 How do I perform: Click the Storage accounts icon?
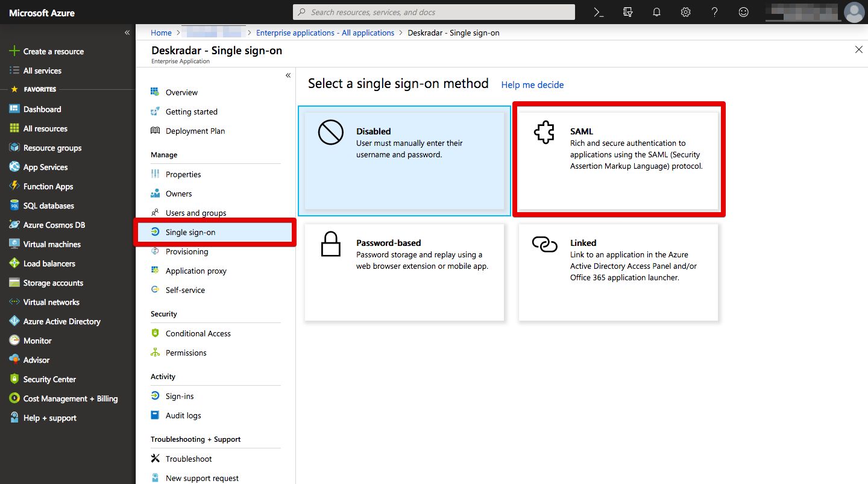tap(14, 283)
